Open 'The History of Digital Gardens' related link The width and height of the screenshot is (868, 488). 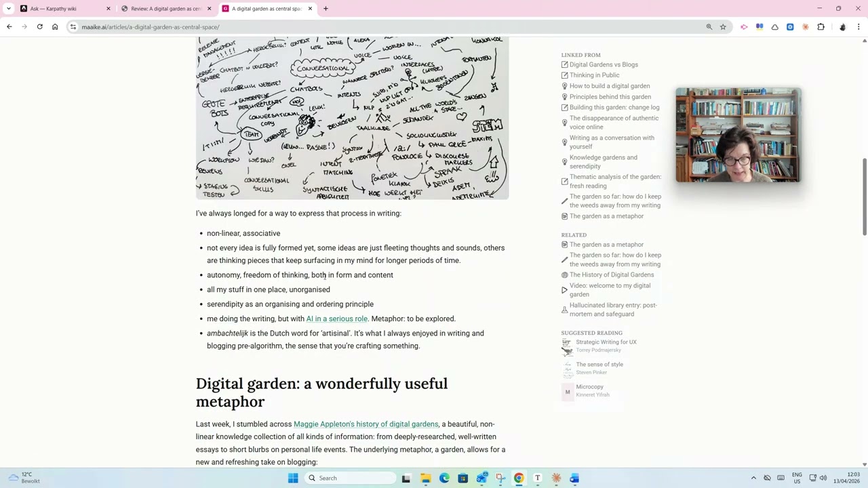pos(612,274)
